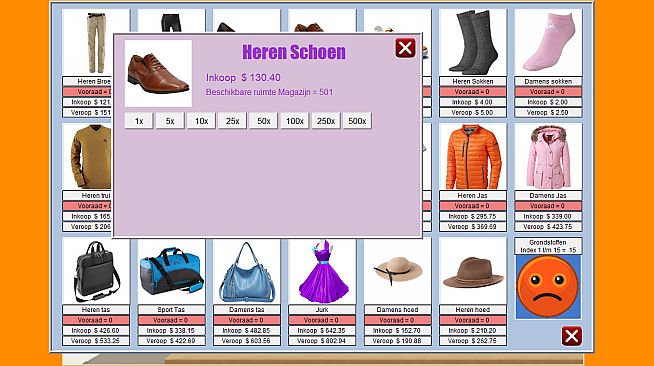Close the Heren Schoen purchase dialog

405,48
